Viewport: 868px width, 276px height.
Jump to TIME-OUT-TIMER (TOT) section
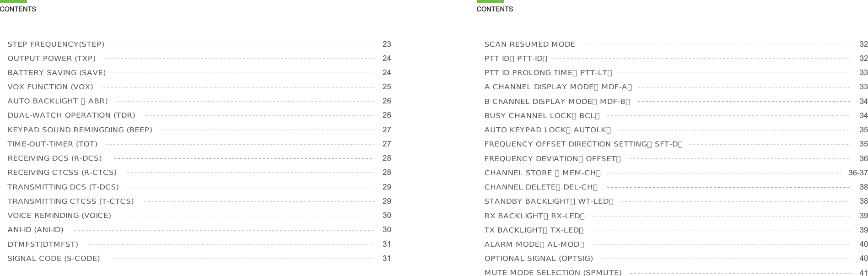[53, 144]
